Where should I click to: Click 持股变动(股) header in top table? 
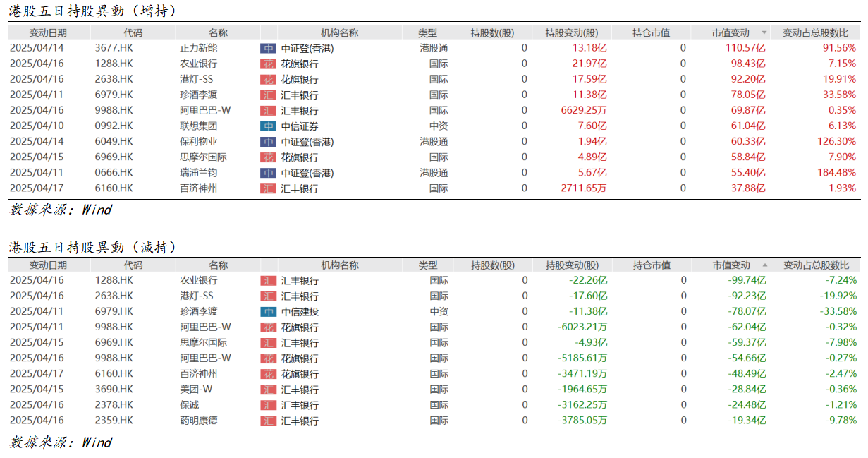[x=572, y=32]
